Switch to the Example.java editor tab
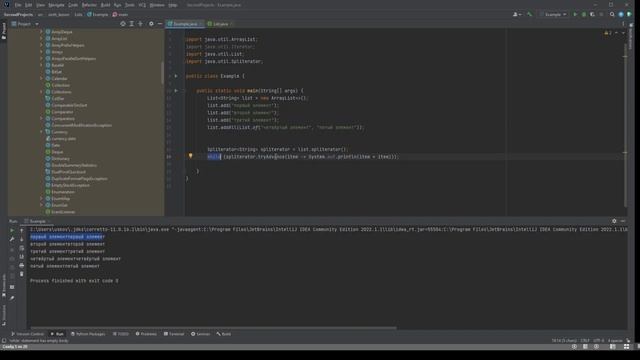This screenshot has height=360, width=640. (x=184, y=24)
